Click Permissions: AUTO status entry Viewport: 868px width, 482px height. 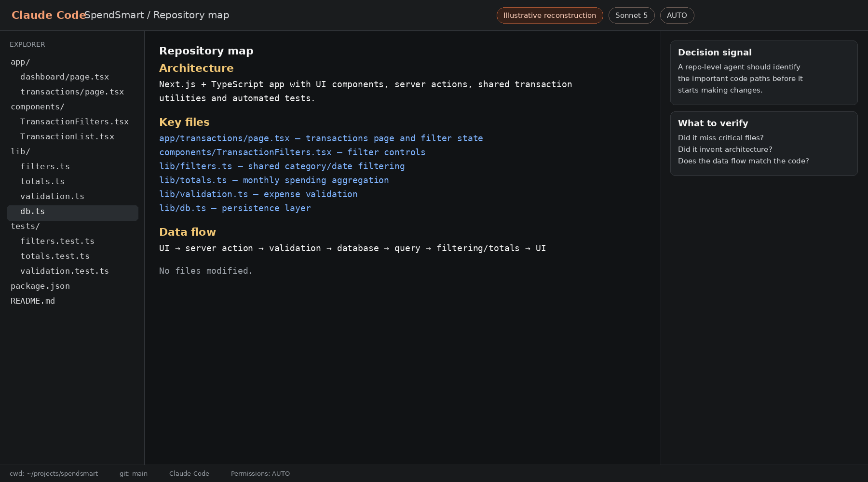coord(260,474)
